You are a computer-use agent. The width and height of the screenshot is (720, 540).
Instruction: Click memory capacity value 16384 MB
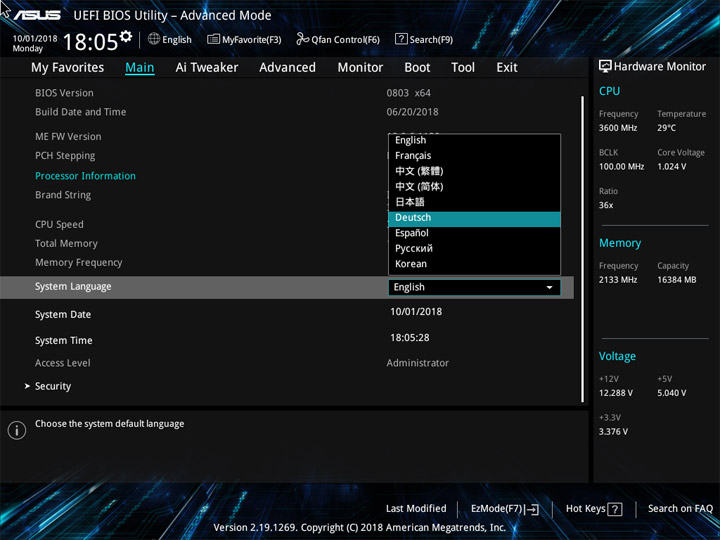[677, 280]
